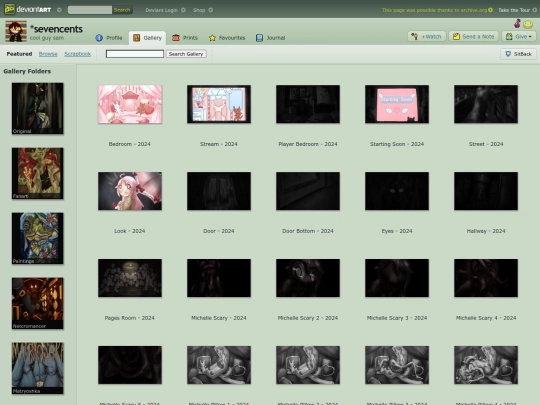The height and width of the screenshot is (405, 540).
Task: Open the Matryoshka gallery folder
Action: [x=38, y=368]
